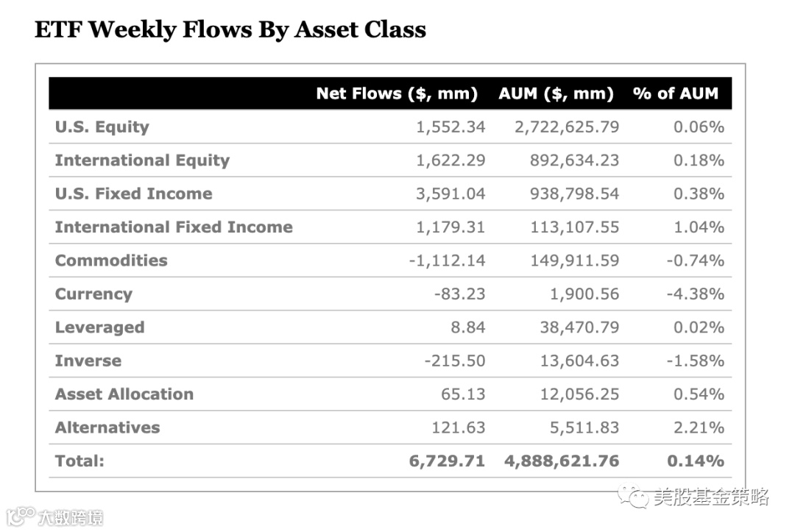Click the Alternatives row label
Image resolution: width=795 pixels, height=532 pixels.
(x=107, y=428)
